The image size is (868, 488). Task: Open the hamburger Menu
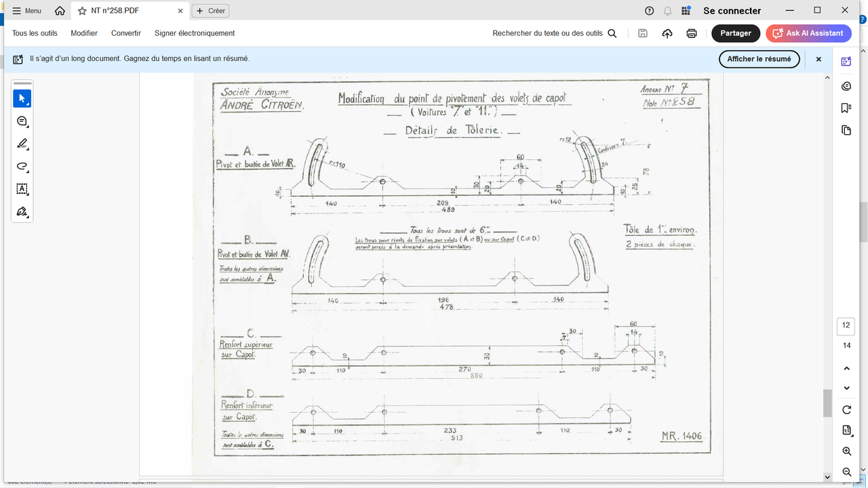[26, 11]
